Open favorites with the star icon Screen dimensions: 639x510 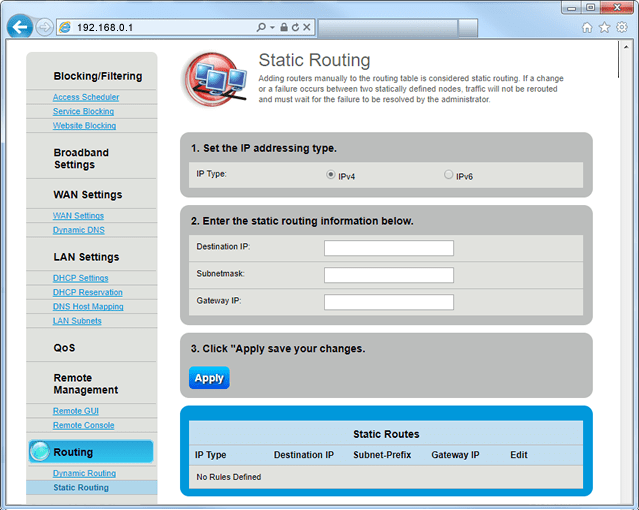[x=604, y=27]
